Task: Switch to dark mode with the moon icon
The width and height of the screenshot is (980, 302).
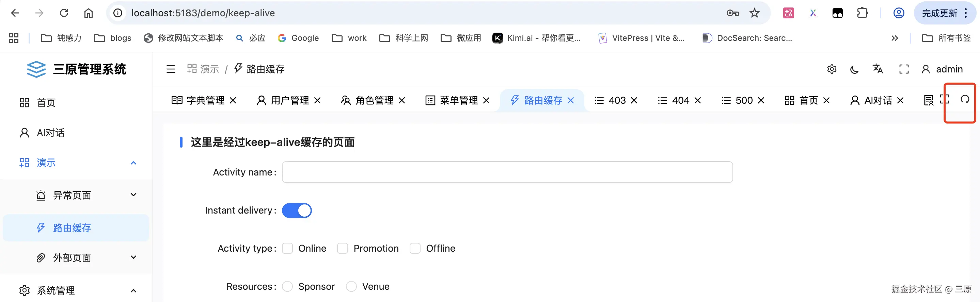Action: [x=854, y=69]
